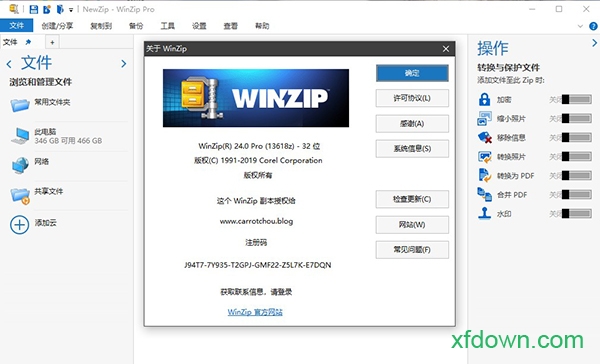Image resolution: width=600 pixels, height=364 pixels.
Task: Click the blue help question mark icon
Action: pos(593,26)
